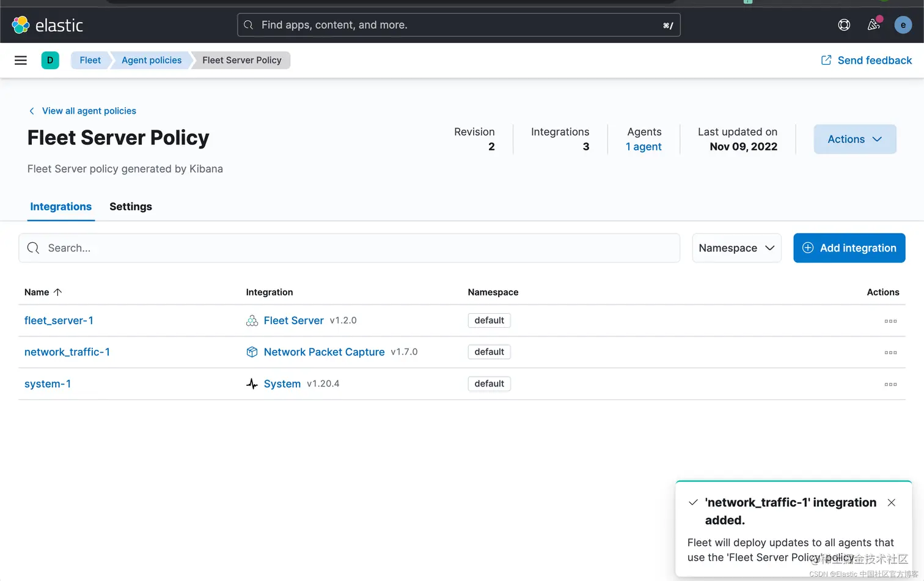The width and height of the screenshot is (924, 581).
Task: Go to Agent policies breadcrumb
Action: click(152, 60)
